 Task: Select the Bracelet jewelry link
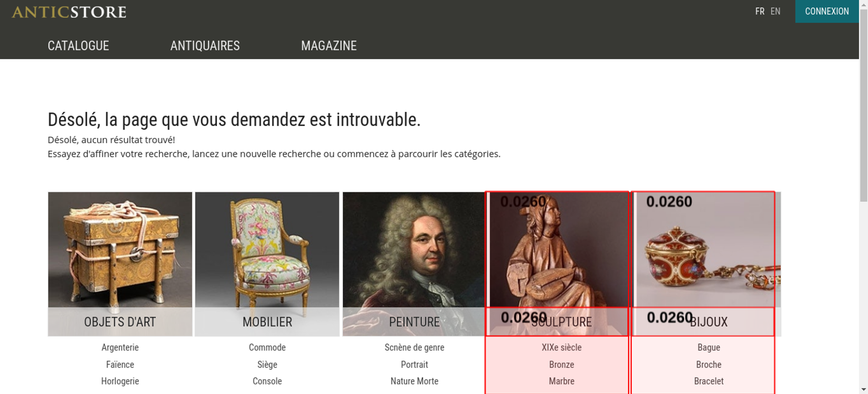click(709, 381)
